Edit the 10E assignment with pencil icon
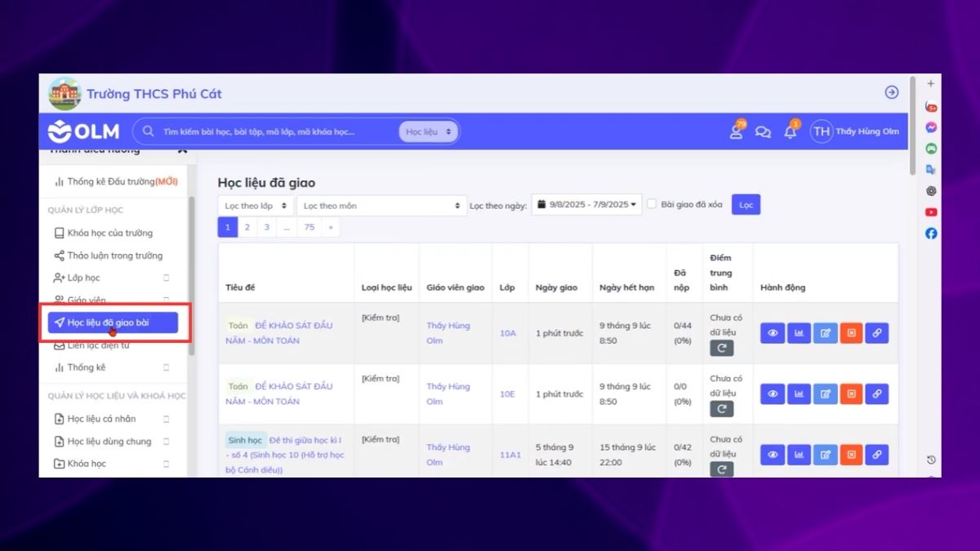Image resolution: width=980 pixels, height=551 pixels. pos(825,393)
